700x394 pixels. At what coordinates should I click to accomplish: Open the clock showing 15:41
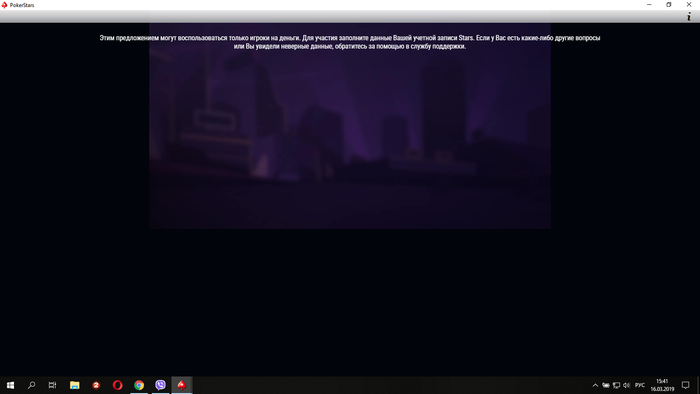[x=662, y=385]
